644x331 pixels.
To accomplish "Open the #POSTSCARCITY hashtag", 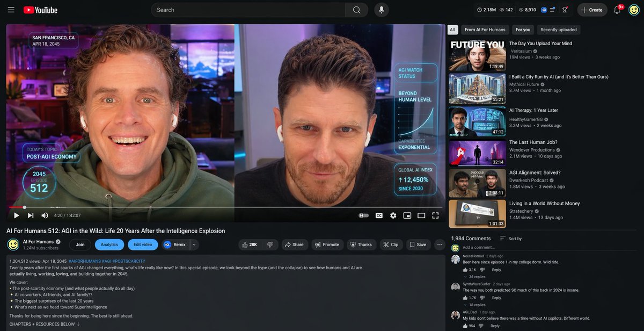I will pyautogui.click(x=129, y=261).
